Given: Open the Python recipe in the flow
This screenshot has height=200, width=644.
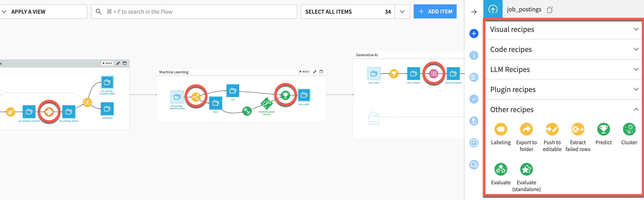Looking at the screenshot, I should coord(49,112).
